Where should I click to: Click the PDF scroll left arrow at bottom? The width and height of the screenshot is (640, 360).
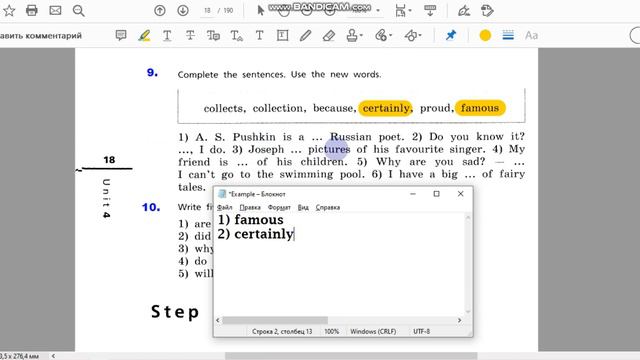[53, 356]
